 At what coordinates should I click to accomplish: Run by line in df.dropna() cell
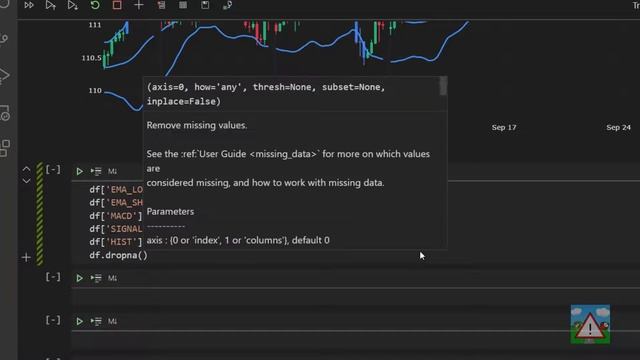96,171
